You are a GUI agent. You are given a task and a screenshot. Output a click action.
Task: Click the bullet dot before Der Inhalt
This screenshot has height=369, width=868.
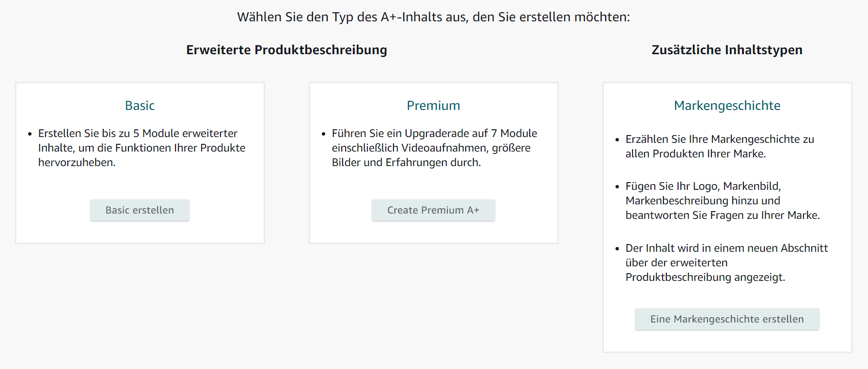[617, 248]
